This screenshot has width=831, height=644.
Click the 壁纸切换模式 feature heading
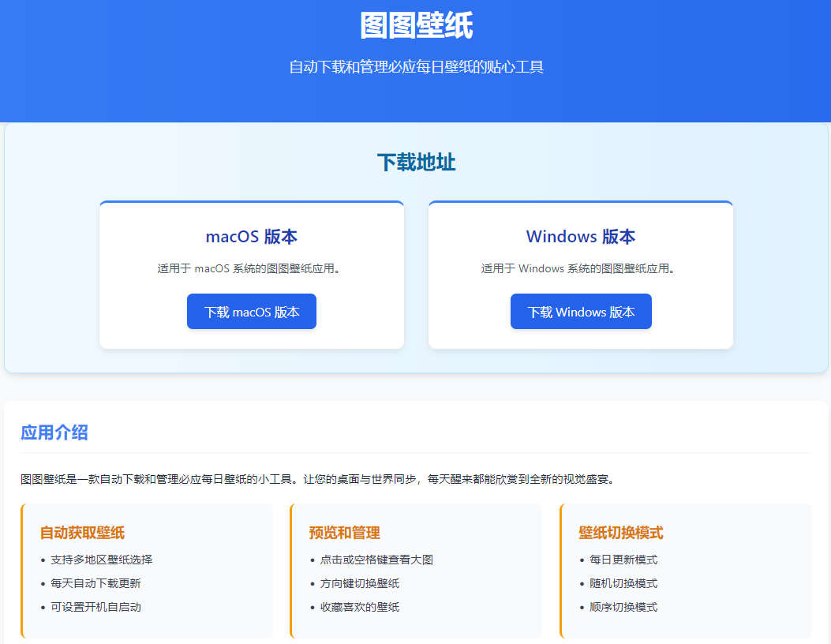(x=620, y=533)
